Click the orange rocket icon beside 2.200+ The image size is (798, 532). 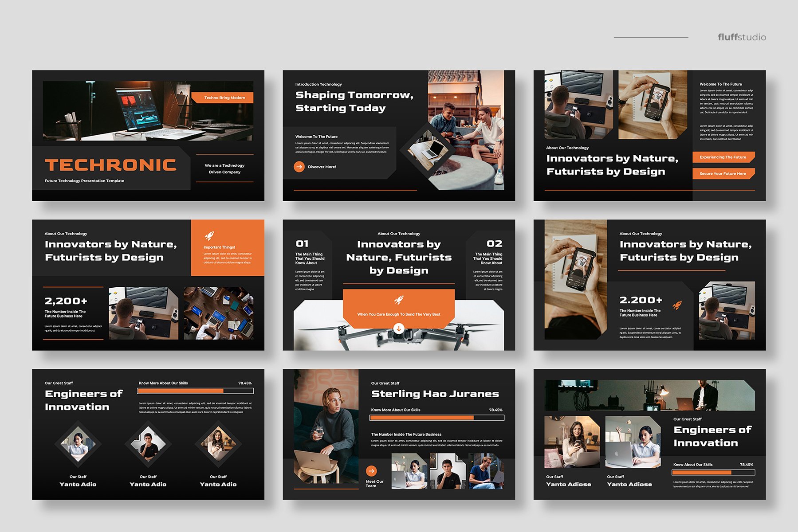(x=677, y=305)
